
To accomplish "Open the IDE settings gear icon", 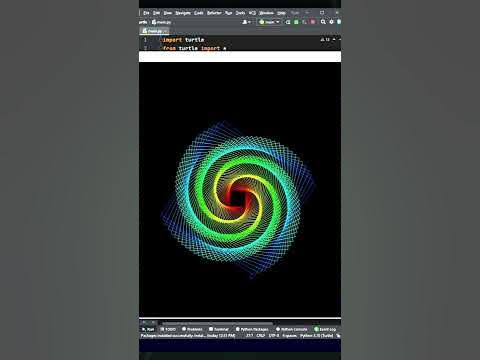I will 331,22.
